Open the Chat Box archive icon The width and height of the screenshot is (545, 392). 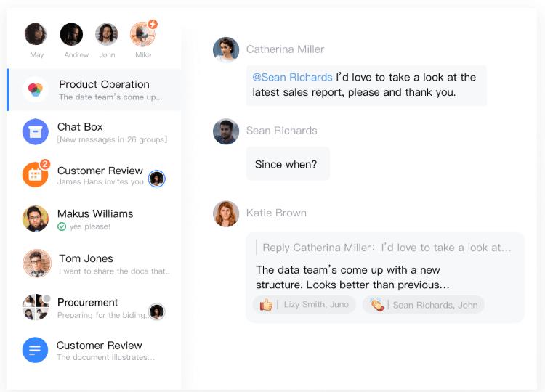(36, 132)
